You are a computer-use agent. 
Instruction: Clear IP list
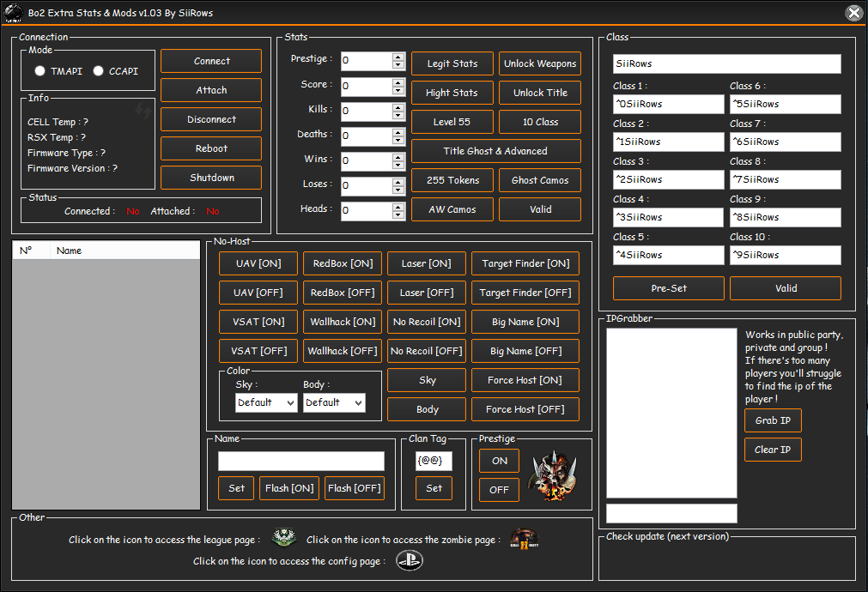773,450
